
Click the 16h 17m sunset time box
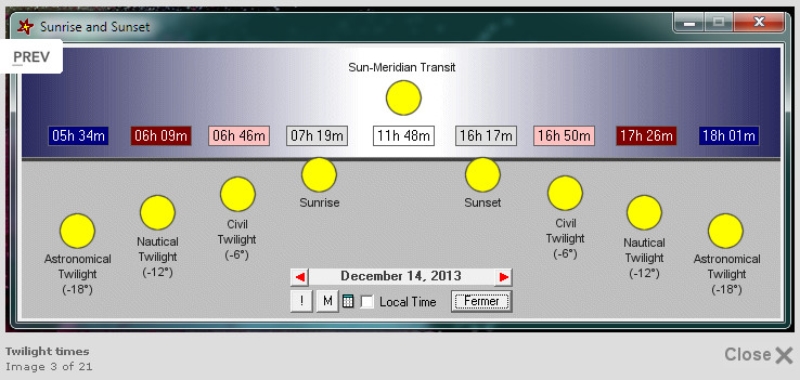pos(486,136)
